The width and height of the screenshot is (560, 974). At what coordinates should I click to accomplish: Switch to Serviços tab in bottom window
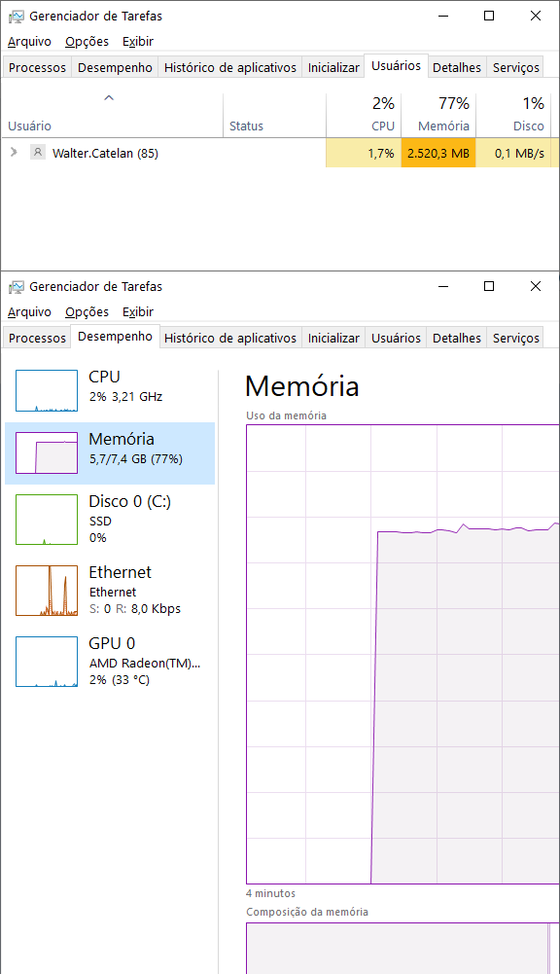pyautogui.click(x=516, y=338)
